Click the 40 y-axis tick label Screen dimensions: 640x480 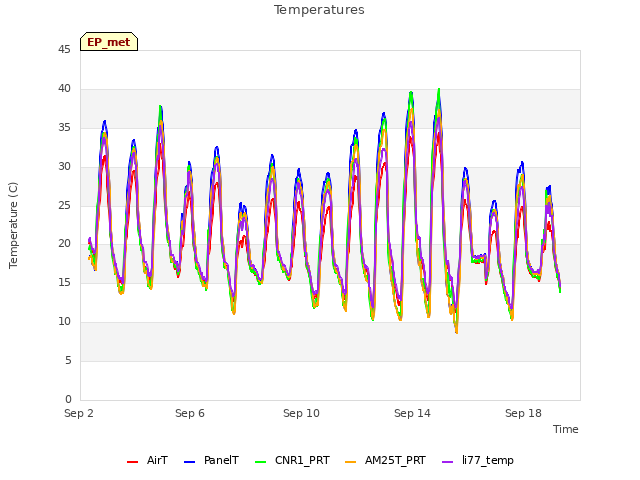[x=64, y=89]
